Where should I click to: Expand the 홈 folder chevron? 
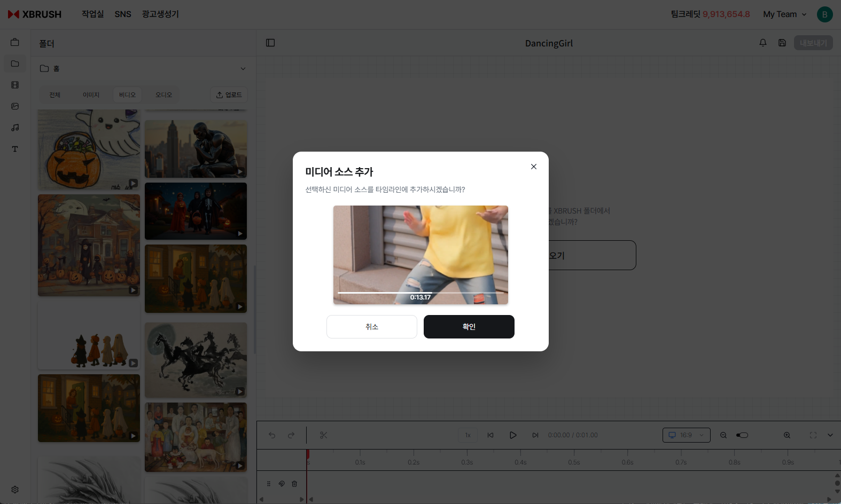click(243, 68)
